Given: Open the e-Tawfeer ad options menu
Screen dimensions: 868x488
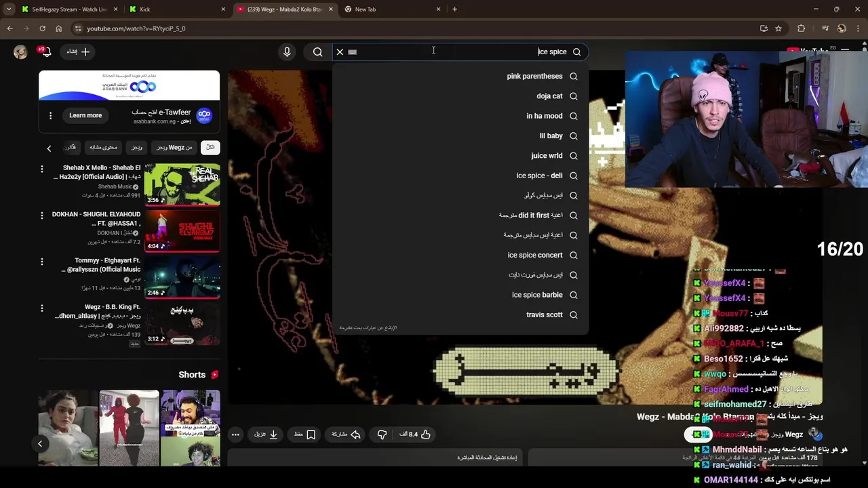Looking at the screenshot, I should 50,115.
